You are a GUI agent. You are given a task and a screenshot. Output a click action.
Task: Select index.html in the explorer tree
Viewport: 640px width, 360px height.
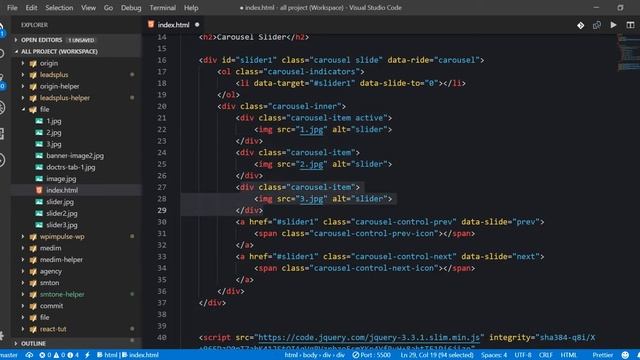tap(62, 190)
